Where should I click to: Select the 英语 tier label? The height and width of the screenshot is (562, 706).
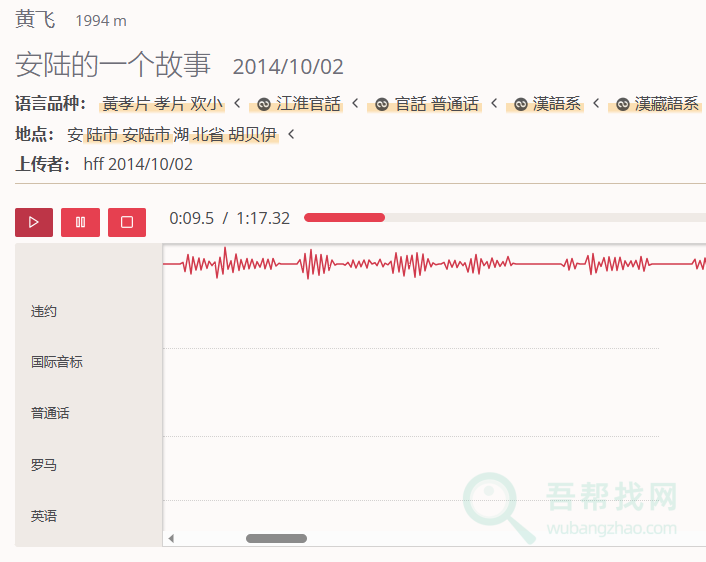pyautogui.click(x=44, y=516)
